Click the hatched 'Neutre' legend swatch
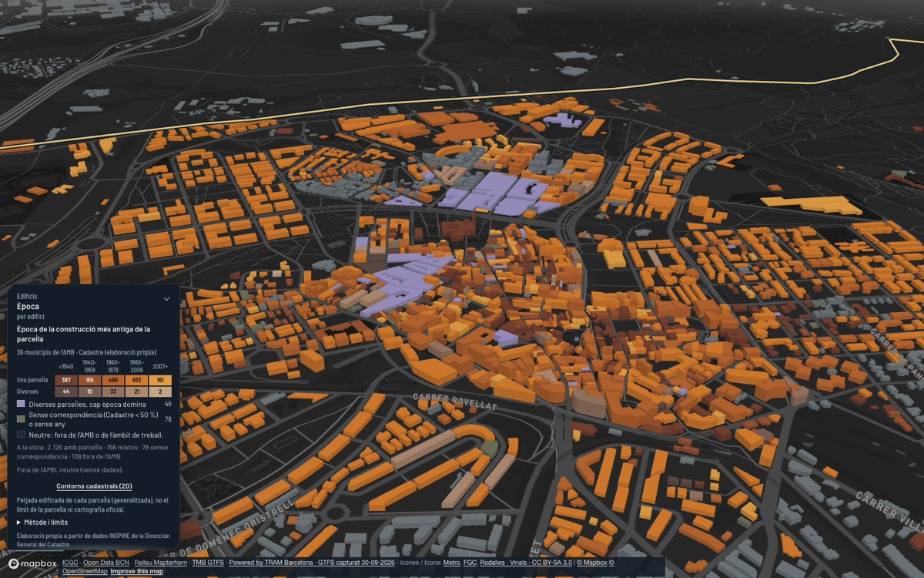 21,434
